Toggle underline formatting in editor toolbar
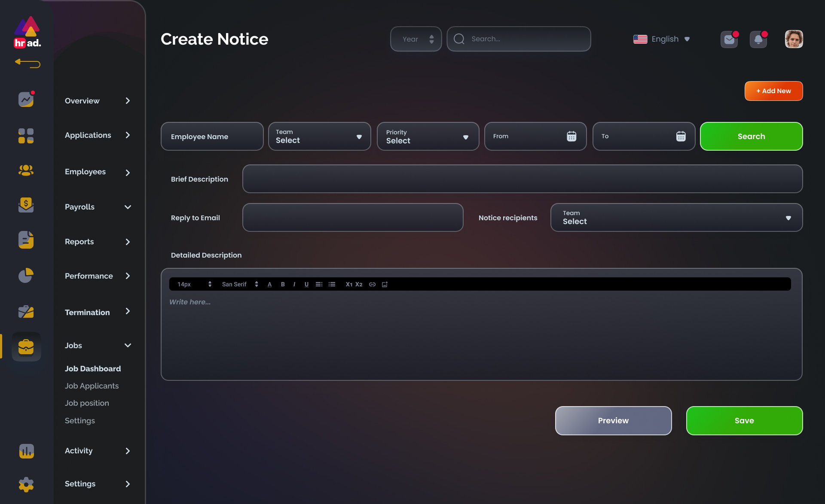Screen dimensions: 825x504 click(x=306, y=284)
